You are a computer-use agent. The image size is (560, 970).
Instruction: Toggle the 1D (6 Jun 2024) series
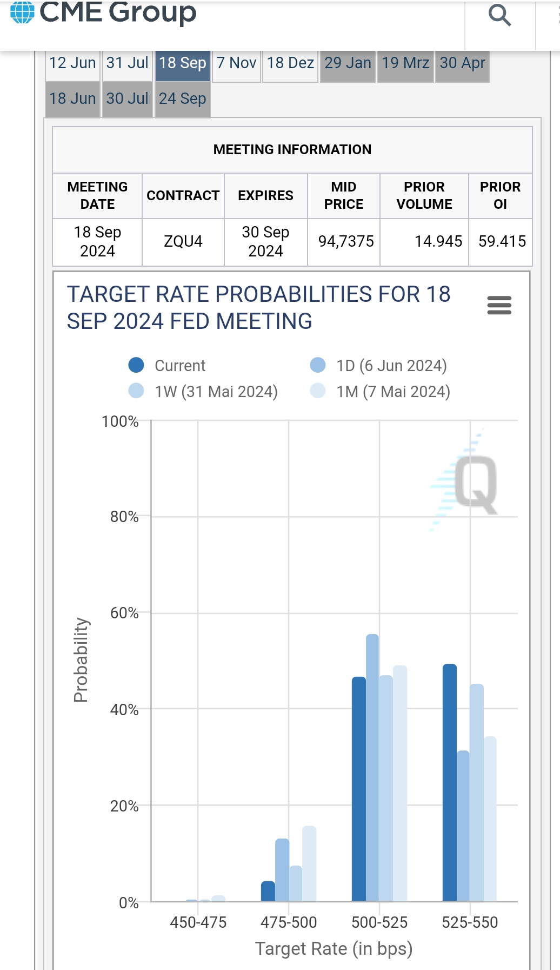pos(318,365)
